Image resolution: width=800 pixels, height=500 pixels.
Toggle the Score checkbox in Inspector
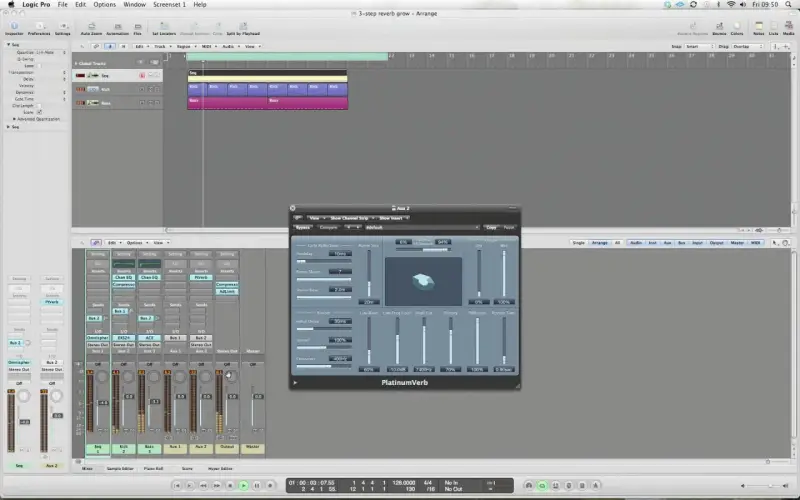39,112
